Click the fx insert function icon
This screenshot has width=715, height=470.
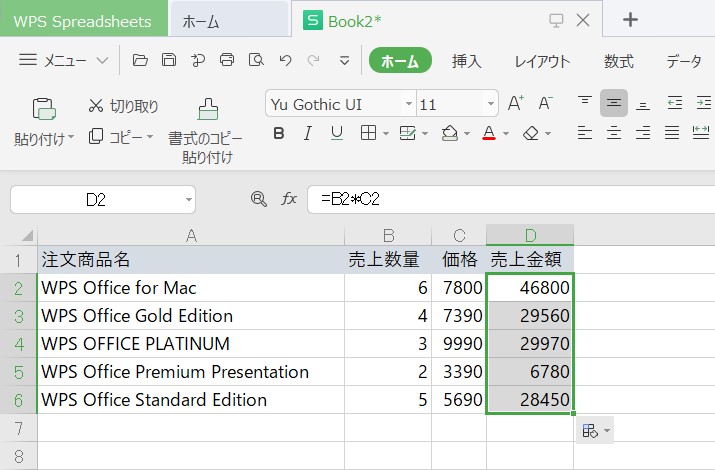pos(289,199)
